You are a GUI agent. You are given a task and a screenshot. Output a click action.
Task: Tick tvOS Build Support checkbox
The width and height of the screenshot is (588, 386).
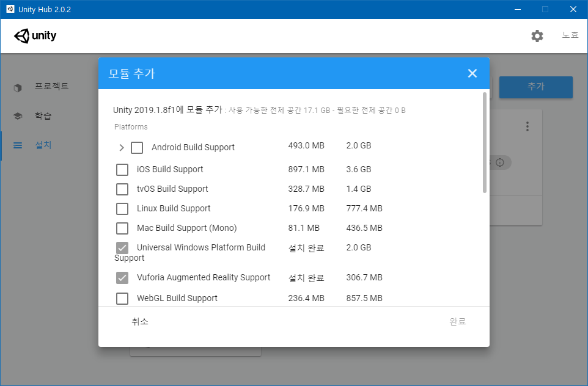point(122,189)
